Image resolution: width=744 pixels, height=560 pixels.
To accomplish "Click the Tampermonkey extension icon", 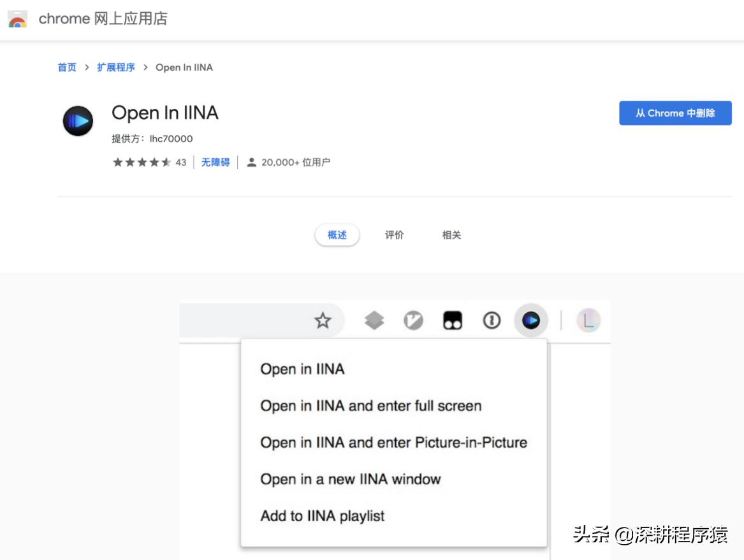I will coord(452,320).
